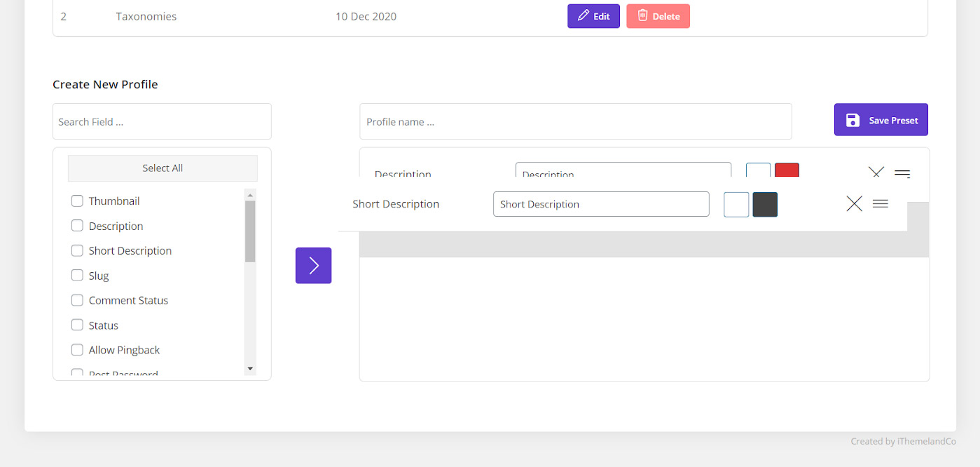The image size is (980, 467).
Task: Toggle the Comment Status checkbox
Action: pos(77,301)
